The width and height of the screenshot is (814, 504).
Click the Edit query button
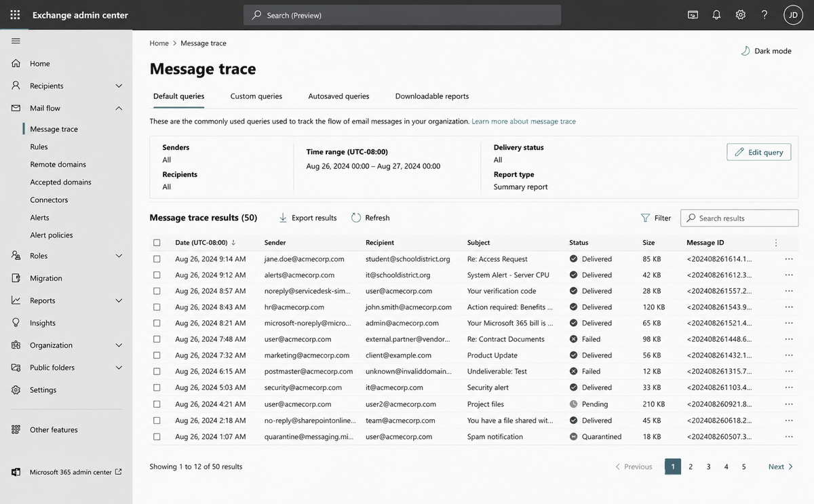click(x=759, y=152)
